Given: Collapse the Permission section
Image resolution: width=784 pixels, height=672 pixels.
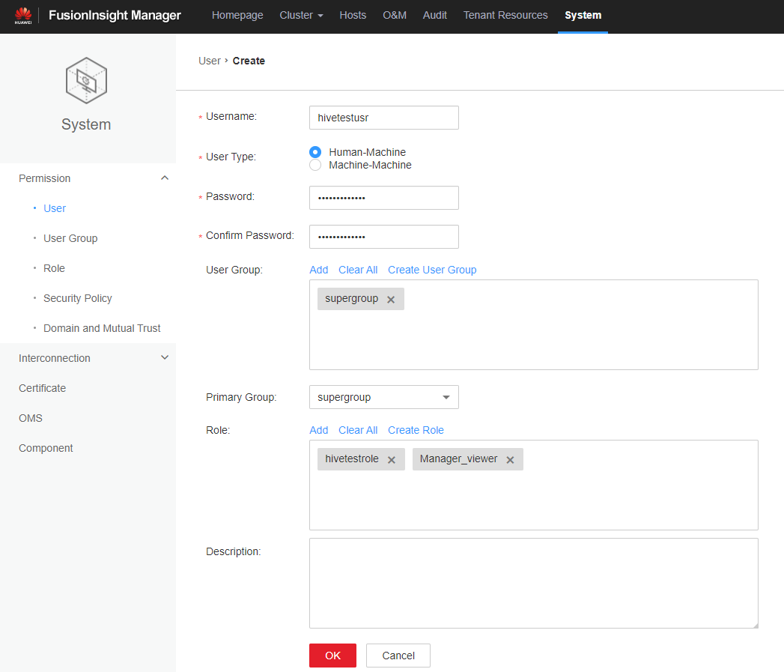Looking at the screenshot, I should pyautogui.click(x=165, y=178).
